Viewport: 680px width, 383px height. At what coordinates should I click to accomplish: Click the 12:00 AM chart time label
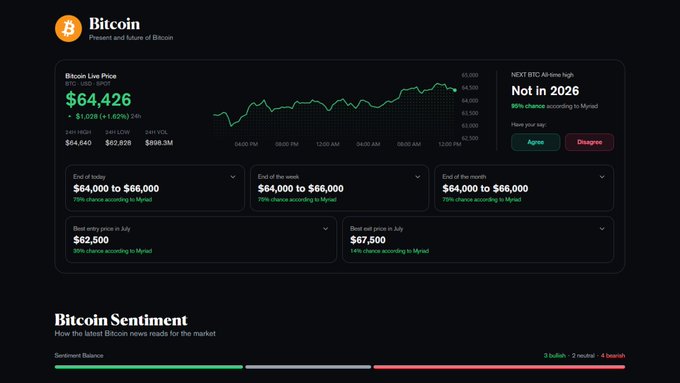coord(327,144)
